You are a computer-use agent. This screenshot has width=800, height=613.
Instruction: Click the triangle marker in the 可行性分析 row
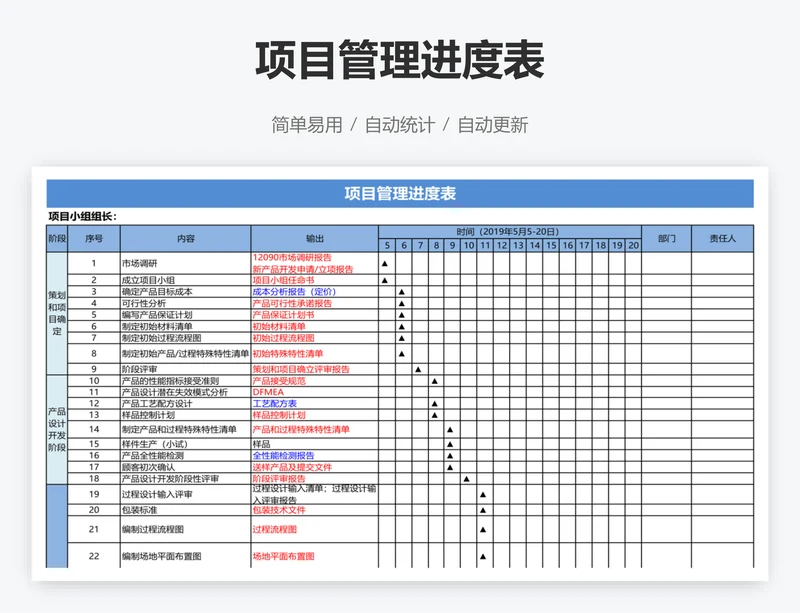(x=402, y=303)
